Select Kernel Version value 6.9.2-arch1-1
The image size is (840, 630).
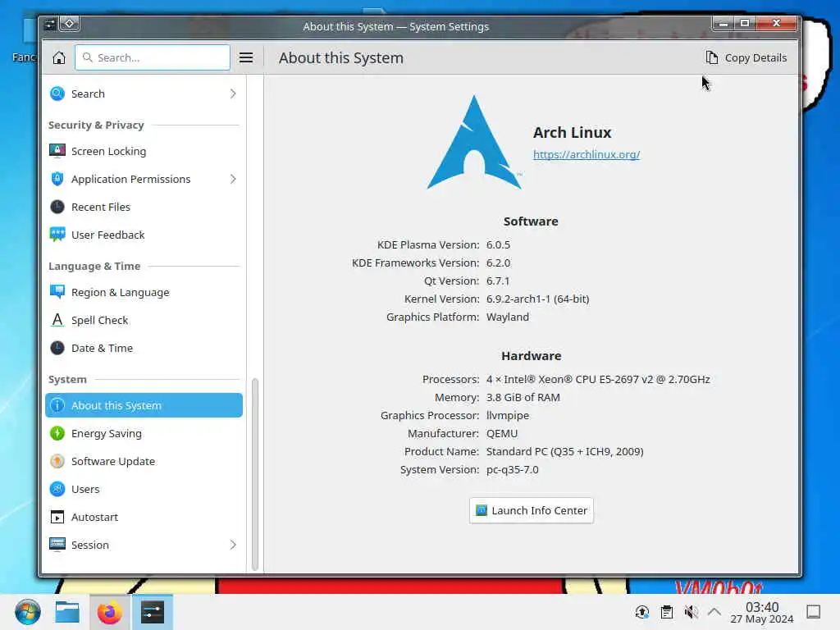coord(538,299)
